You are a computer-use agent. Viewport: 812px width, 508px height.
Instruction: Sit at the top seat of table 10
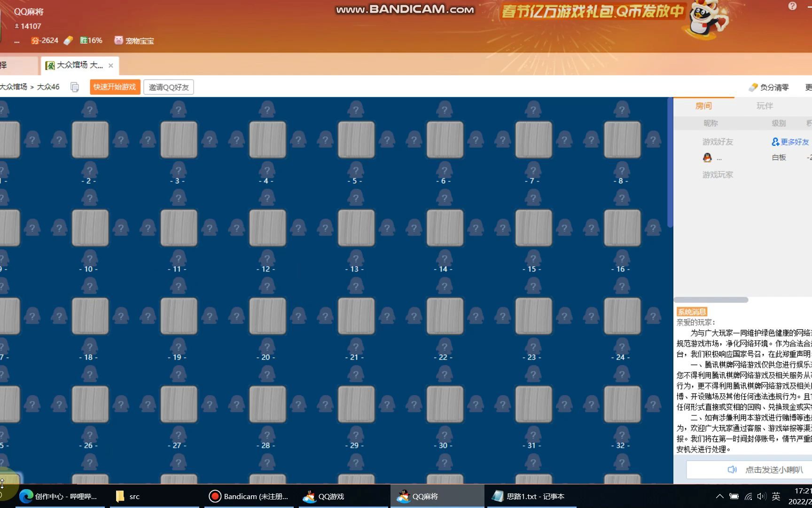[89, 198]
